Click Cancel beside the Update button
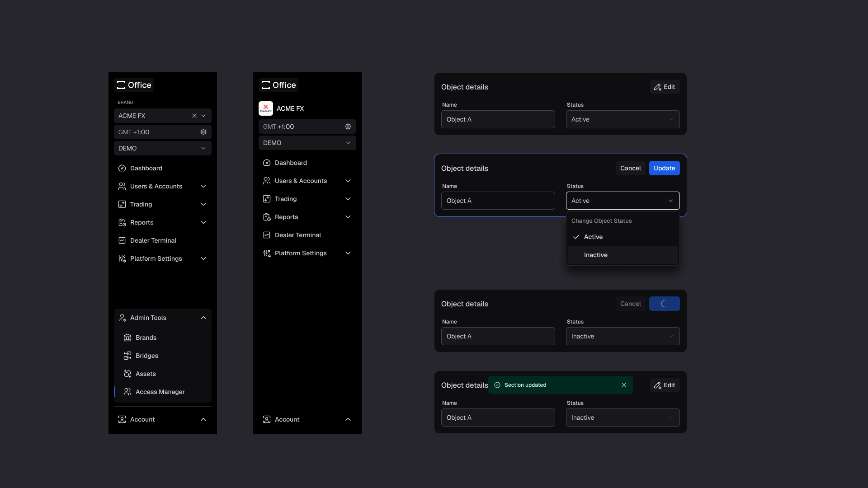This screenshot has height=488, width=868. coord(630,168)
